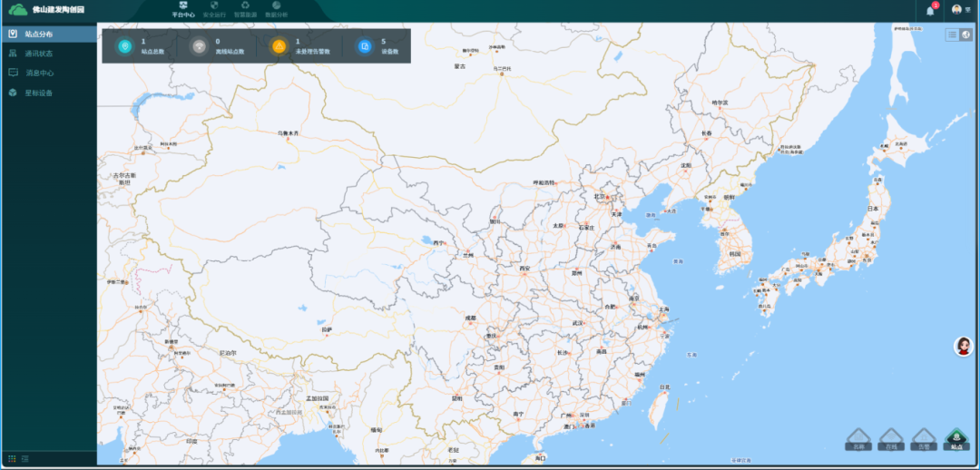Click 乌鲁木齐 label on the map
Image resolution: width=980 pixels, height=470 pixels.
[289, 133]
